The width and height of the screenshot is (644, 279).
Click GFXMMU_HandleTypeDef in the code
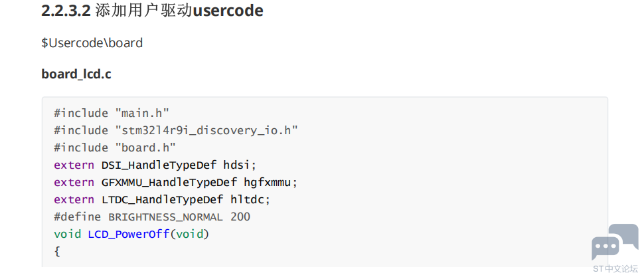169,182
